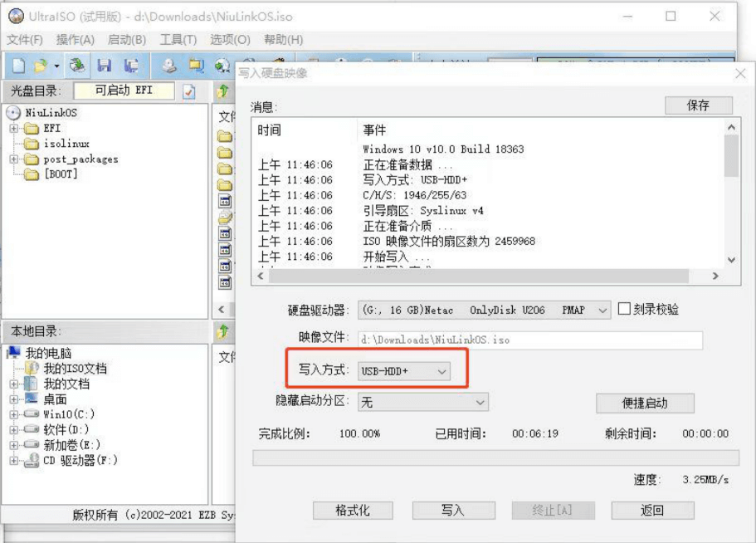Click the up-folder icon in 本地目录 pane

(222, 331)
